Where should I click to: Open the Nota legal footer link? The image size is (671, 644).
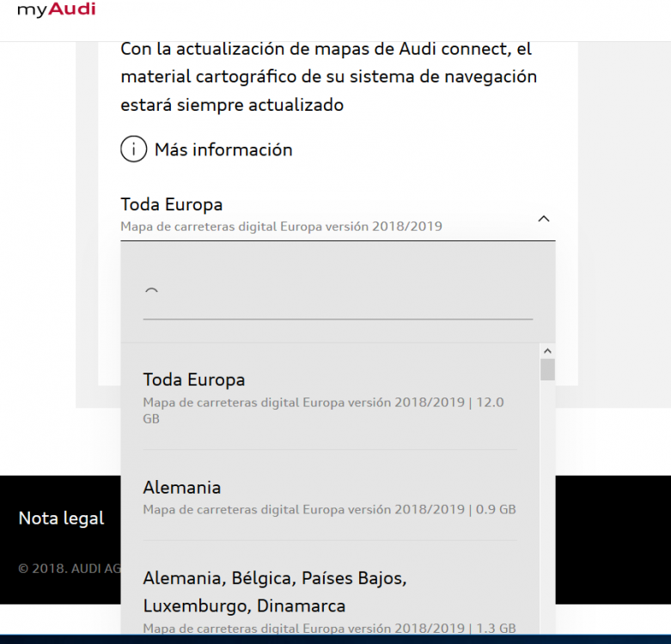point(61,519)
